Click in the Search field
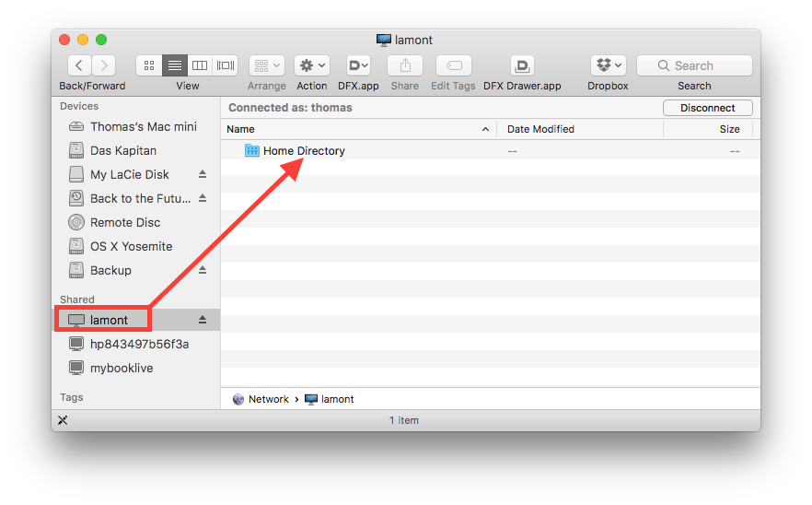This screenshot has height=505, width=812. pyautogui.click(x=694, y=65)
